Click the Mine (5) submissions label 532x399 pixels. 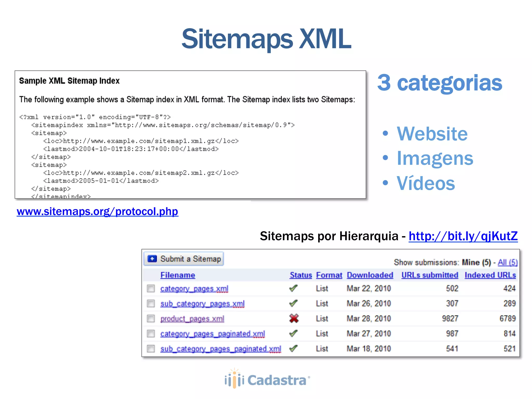(476, 262)
